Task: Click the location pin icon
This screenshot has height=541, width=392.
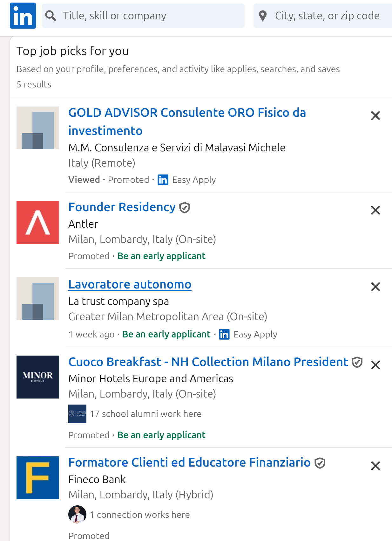Action: click(x=263, y=16)
